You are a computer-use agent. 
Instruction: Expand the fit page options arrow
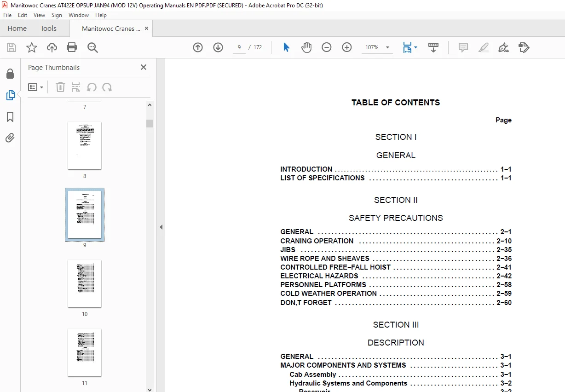point(416,47)
